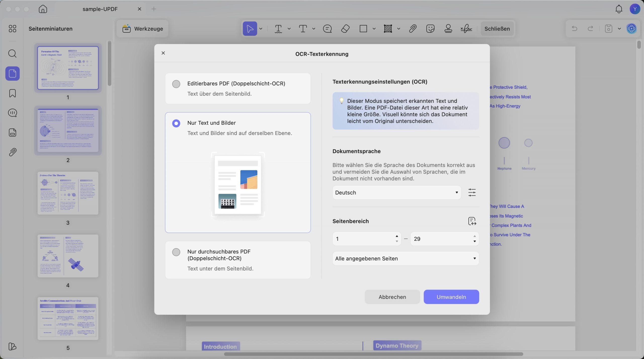644x359 pixels.
Task: Select the comment note tool
Action: click(x=327, y=29)
